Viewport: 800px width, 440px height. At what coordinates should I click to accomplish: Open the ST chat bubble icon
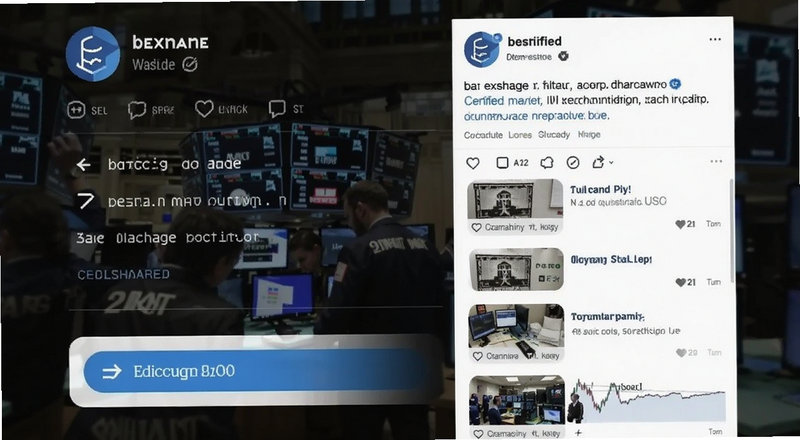coord(277,109)
